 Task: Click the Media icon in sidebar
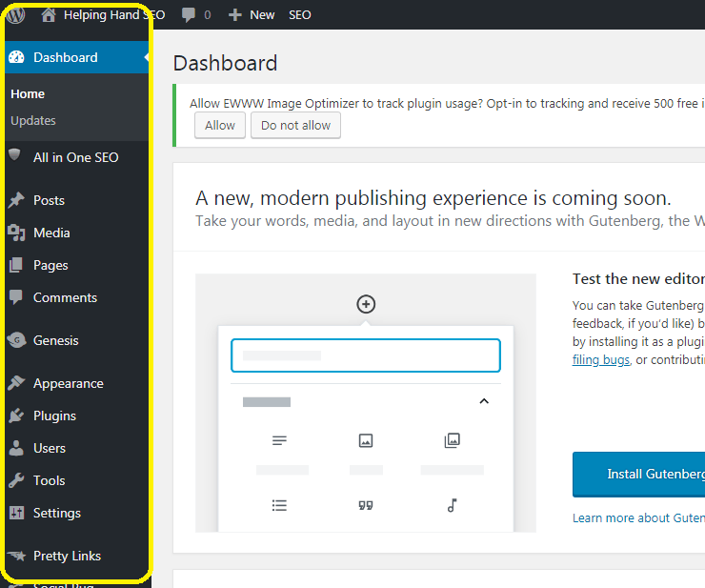click(x=16, y=233)
